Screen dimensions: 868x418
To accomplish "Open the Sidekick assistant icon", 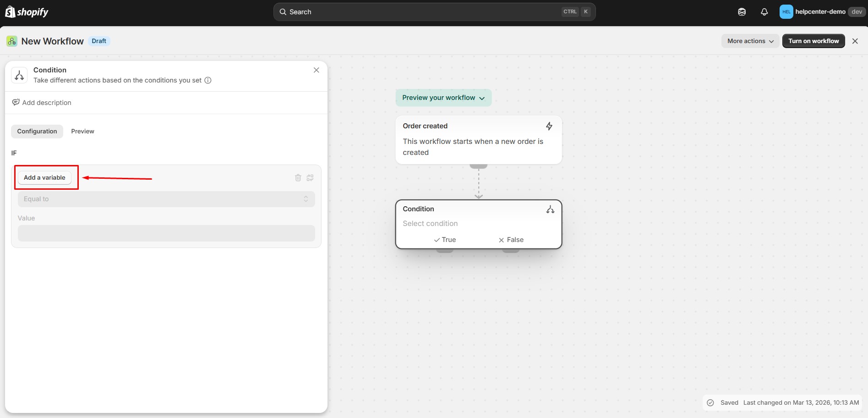I will coord(742,12).
